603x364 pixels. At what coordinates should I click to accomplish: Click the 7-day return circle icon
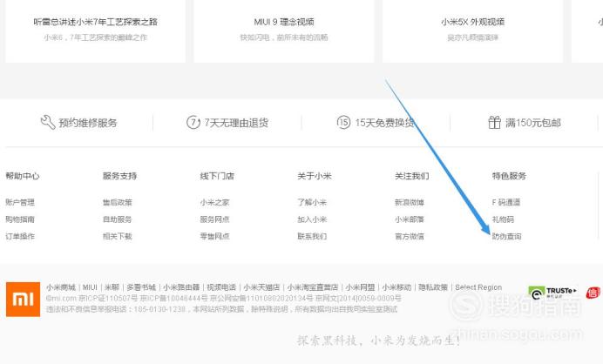193,122
